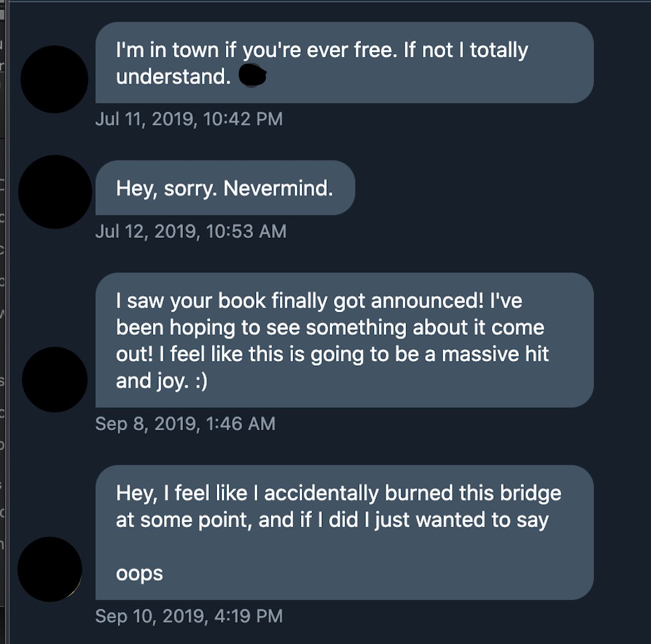Select the "Hey, sorry. Nevermind." message bubble
This screenshot has width=651, height=644.
coord(225,188)
